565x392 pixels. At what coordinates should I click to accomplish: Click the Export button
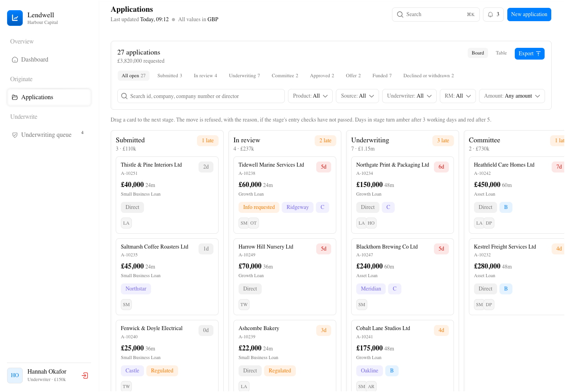pyautogui.click(x=530, y=54)
